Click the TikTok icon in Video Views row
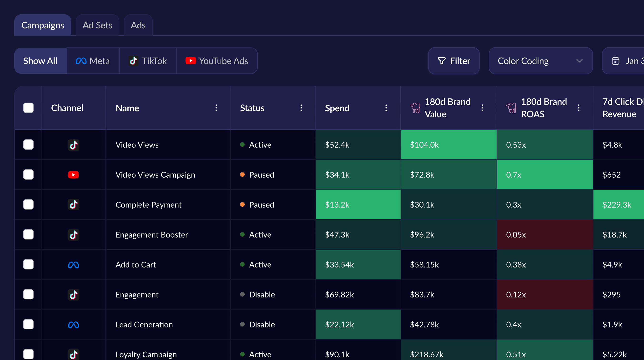644x360 pixels. [74, 145]
